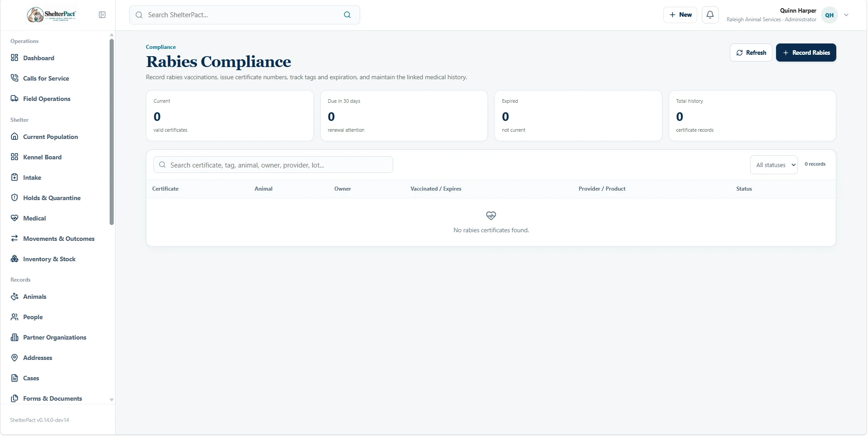Viewport: 868px width, 436px height.
Task: Focus the certificate search field
Action: [273, 165]
